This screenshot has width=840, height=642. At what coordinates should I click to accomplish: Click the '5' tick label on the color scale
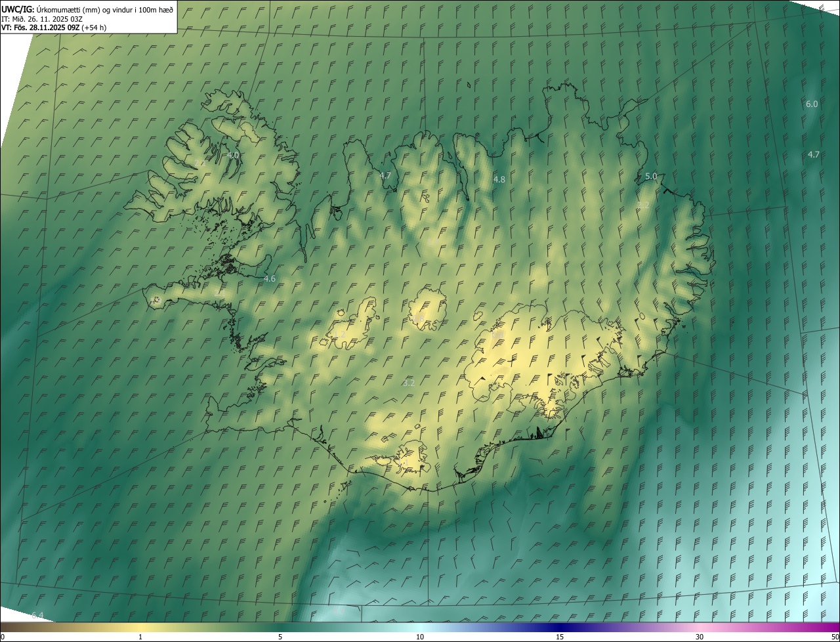(280, 637)
